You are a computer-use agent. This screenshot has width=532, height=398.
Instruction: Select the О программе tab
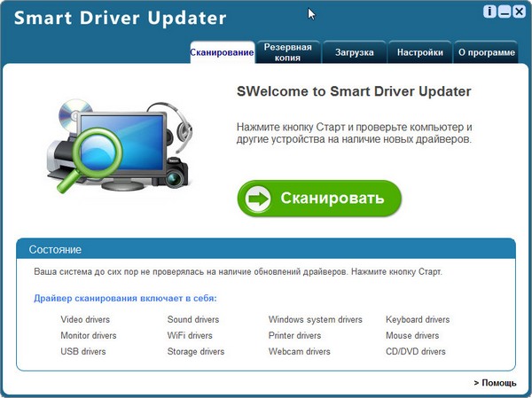486,52
